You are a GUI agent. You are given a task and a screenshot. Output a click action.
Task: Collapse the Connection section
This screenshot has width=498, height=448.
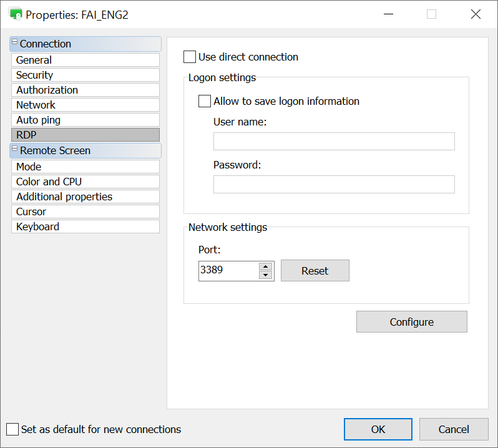15,42
